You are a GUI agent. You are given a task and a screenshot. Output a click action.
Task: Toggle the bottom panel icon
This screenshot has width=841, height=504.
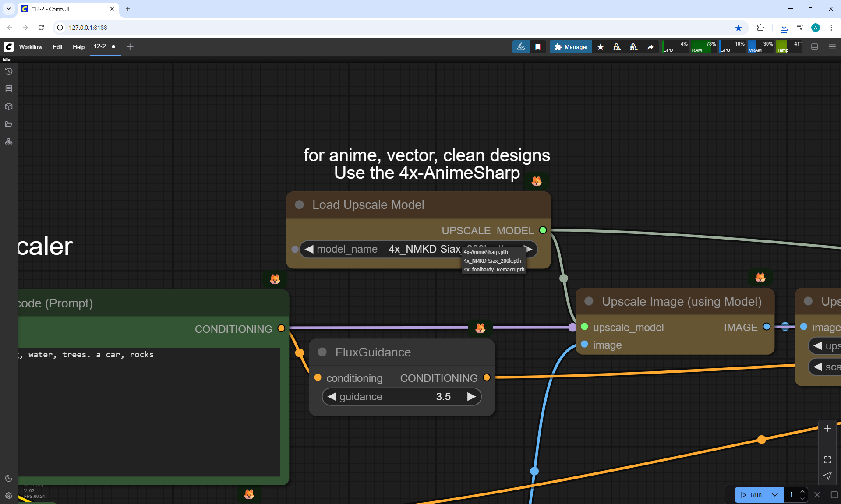tap(815, 47)
